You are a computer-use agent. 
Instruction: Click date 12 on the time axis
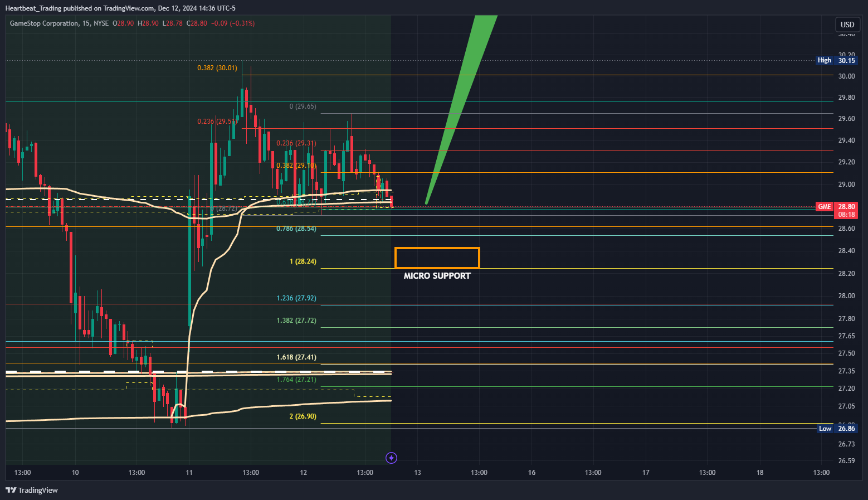[x=304, y=473]
